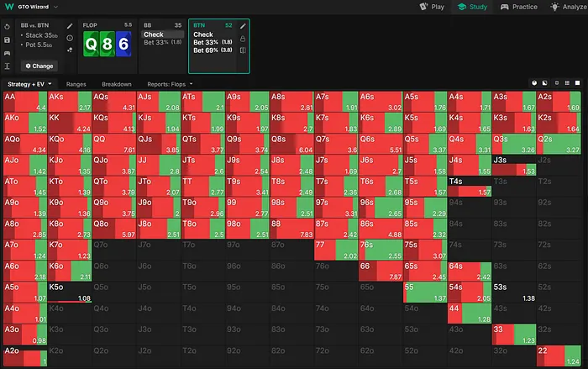Open the Practice mode tab
The width and height of the screenshot is (588, 369).
[x=518, y=6]
